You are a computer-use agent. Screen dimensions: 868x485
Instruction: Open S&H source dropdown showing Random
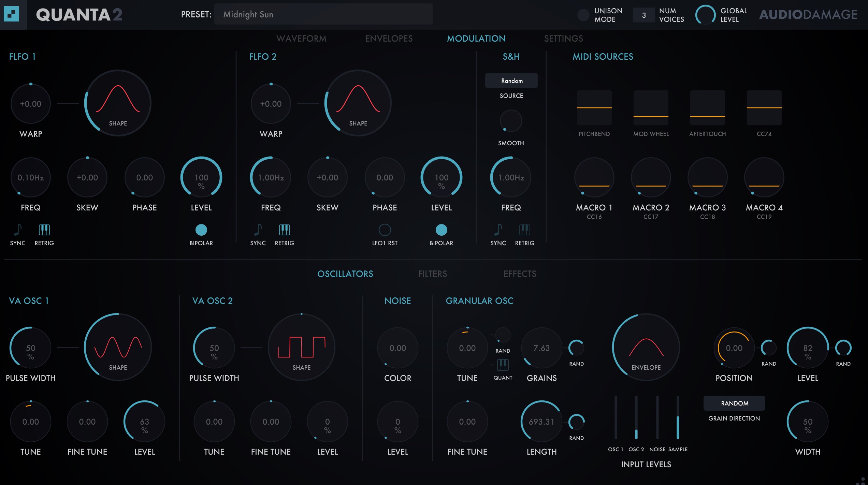pos(511,80)
